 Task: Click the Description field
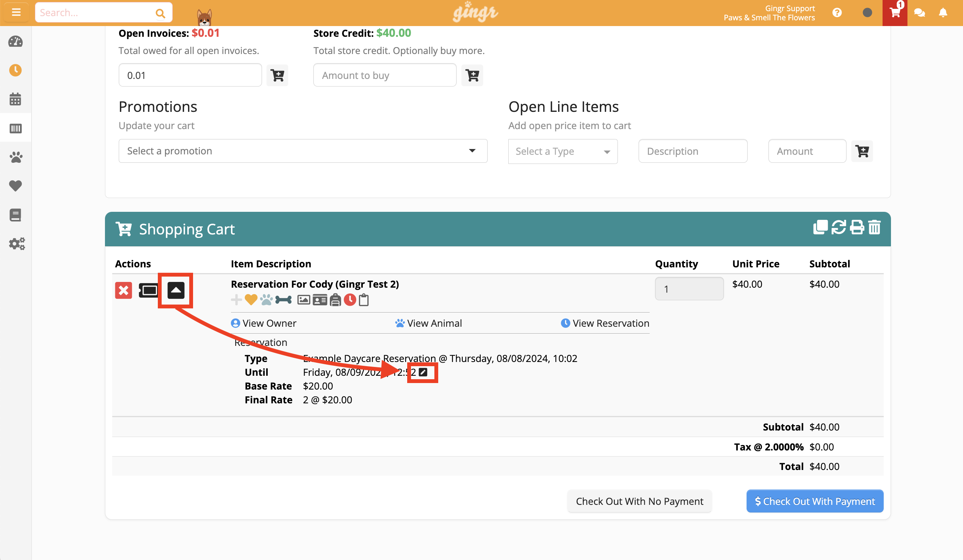(x=693, y=151)
